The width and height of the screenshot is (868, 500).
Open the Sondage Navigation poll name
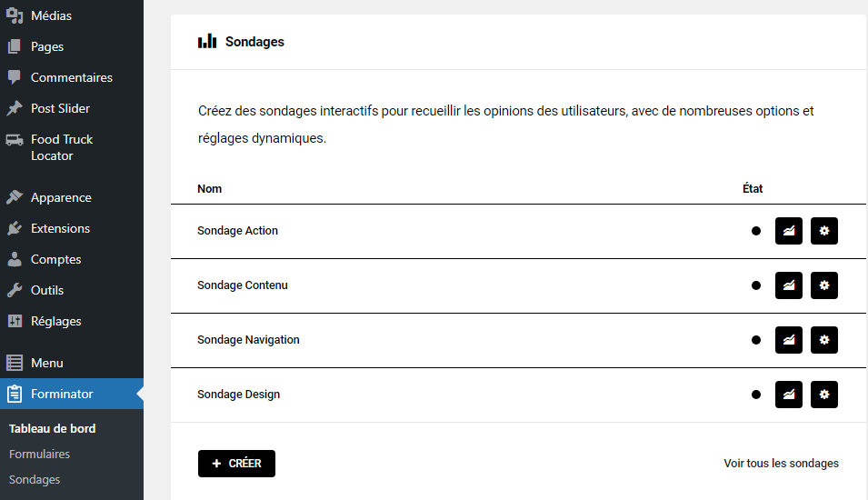(248, 340)
